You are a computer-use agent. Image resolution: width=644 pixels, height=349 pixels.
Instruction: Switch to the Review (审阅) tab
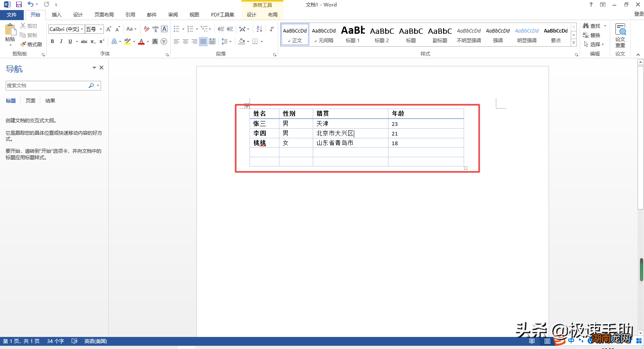pos(173,15)
